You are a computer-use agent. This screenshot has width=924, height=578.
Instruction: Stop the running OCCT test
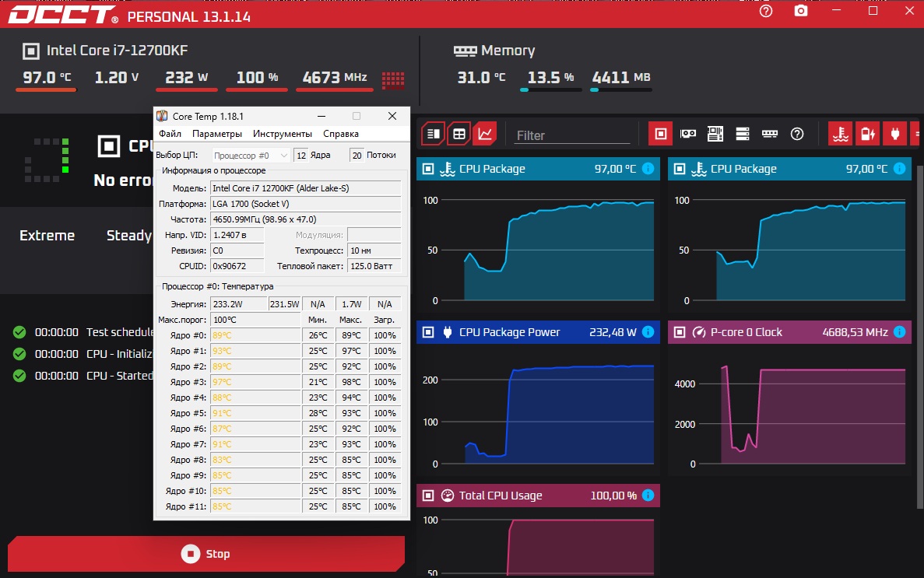tap(206, 554)
